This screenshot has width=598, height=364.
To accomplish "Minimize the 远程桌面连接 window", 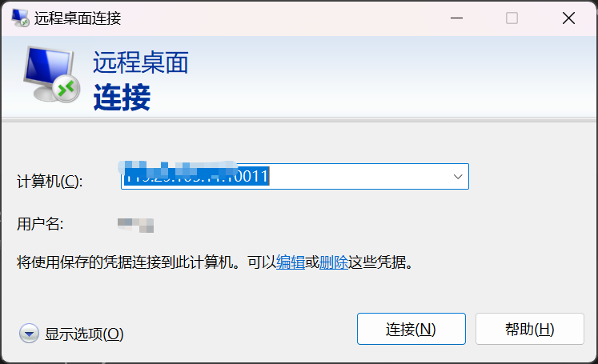I will [456, 18].
